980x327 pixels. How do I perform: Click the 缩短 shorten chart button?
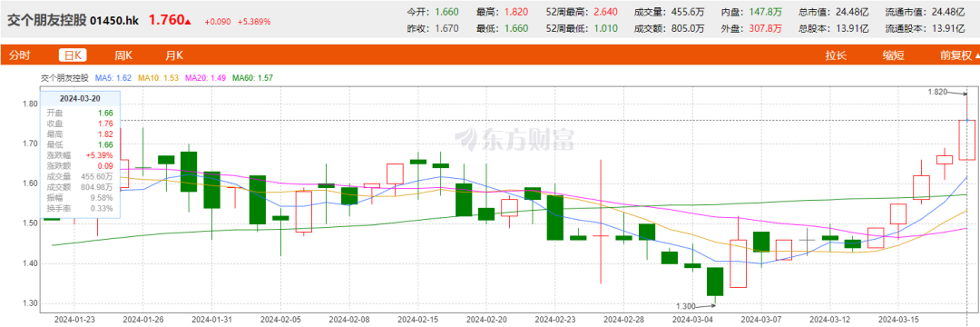point(893,55)
